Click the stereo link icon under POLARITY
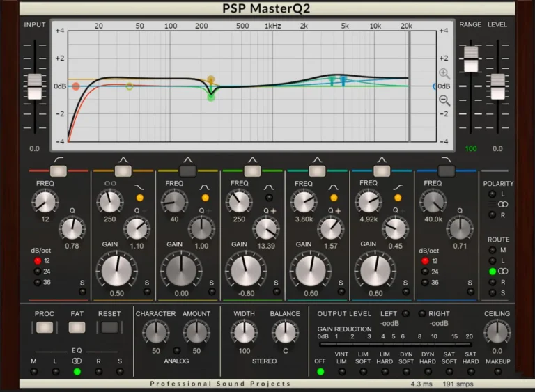This screenshot has width=535, height=392. click(x=503, y=205)
